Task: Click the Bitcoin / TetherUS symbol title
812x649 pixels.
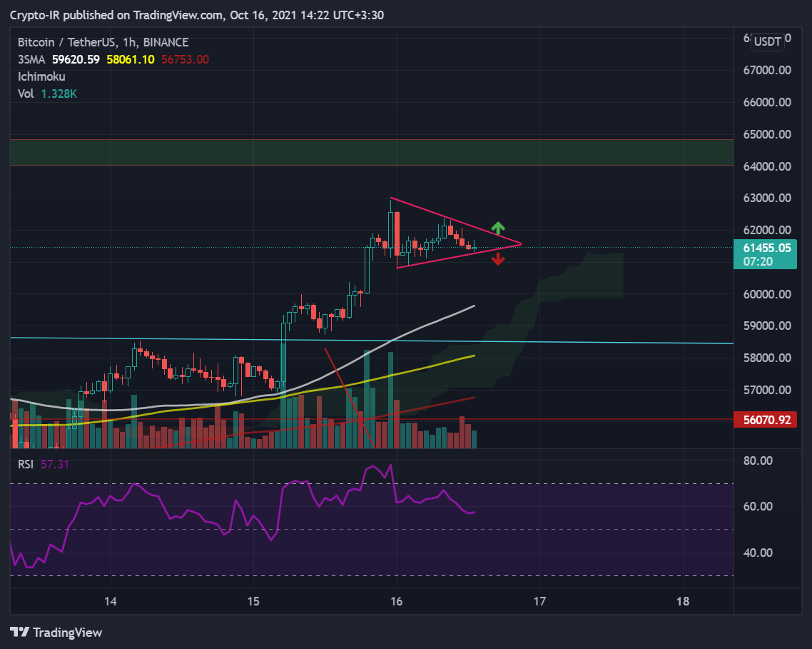Action: [103, 43]
